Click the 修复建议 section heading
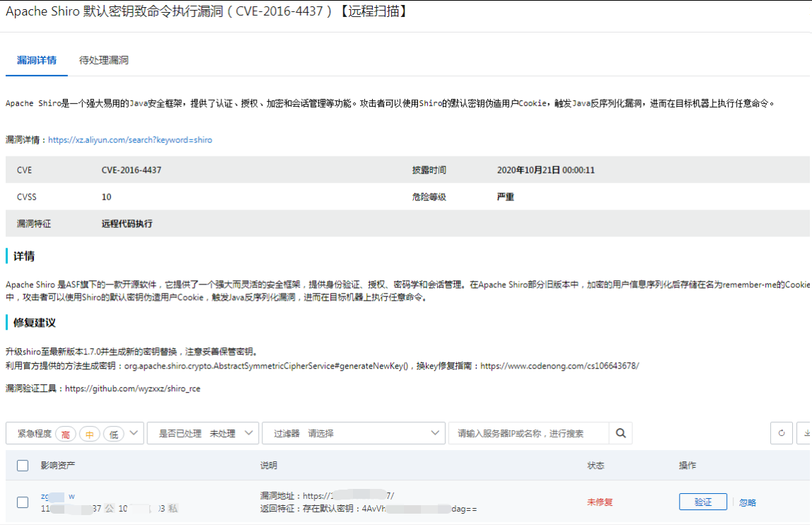The height and width of the screenshot is (525, 812). (x=34, y=323)
